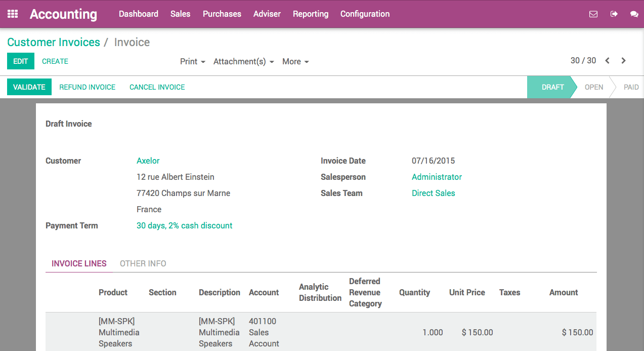Navigate to previous invoice with left arrow
This screenshot has width=644, height=351.
tap(607, 60)
